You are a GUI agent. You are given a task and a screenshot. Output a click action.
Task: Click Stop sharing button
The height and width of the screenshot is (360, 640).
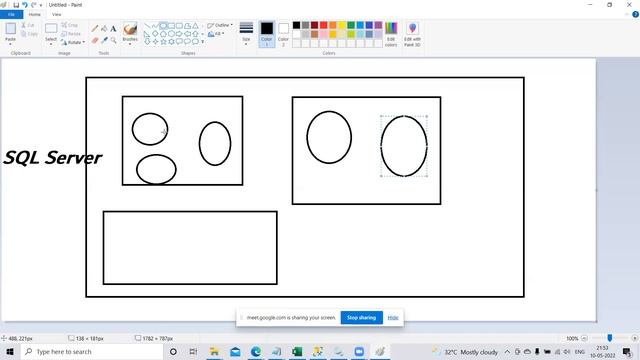pos(362,318)
